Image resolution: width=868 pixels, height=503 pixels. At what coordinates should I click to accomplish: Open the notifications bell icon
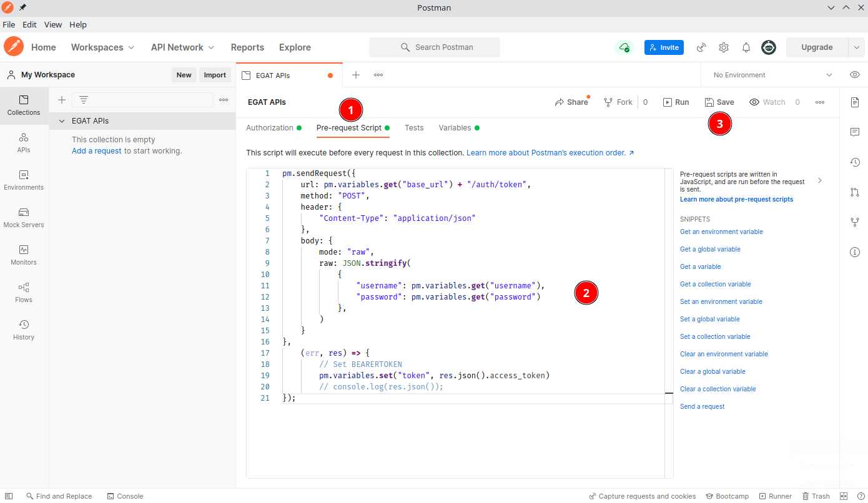click(x=746, y=47)
